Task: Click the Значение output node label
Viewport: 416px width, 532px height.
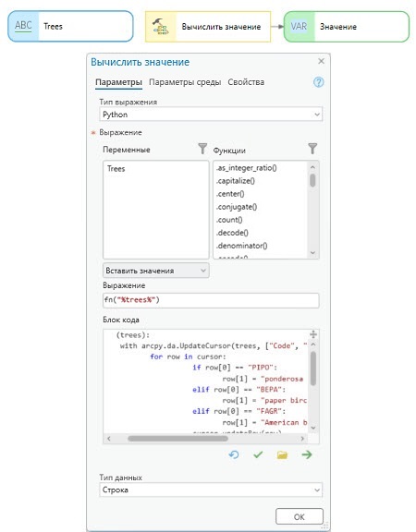Action: click(338, 27)
